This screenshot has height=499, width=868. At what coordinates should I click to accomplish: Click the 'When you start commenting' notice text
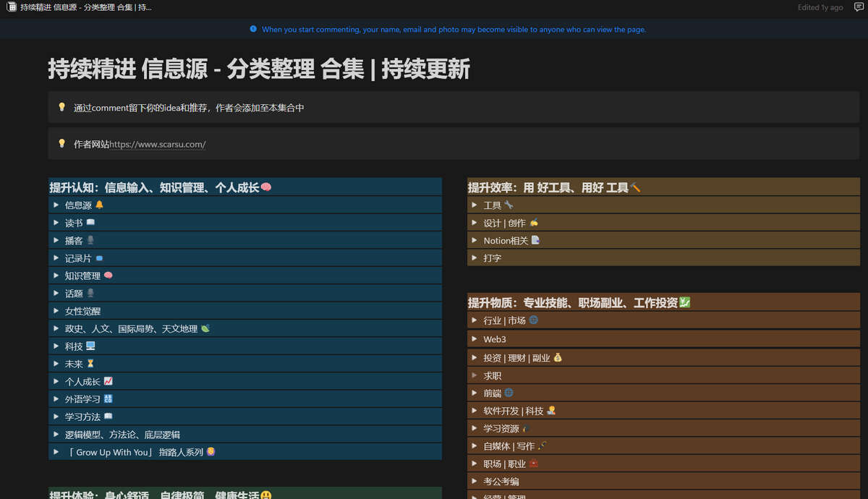pos(454,30)
